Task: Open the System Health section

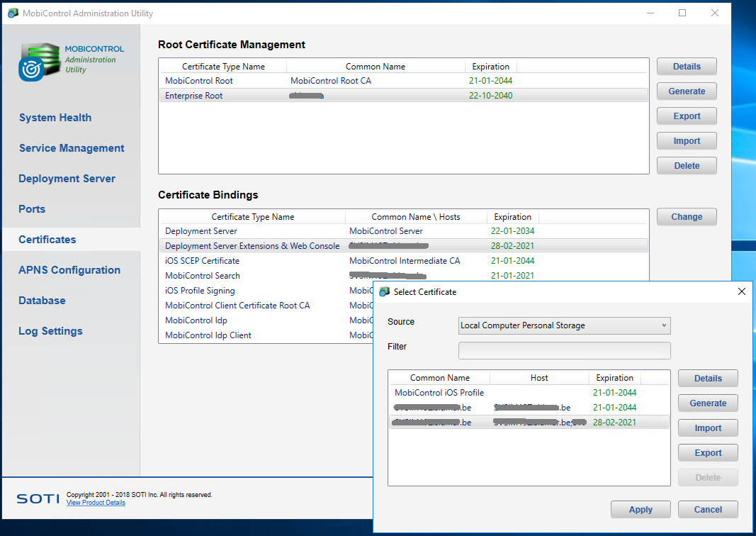Action: [55, 118]
